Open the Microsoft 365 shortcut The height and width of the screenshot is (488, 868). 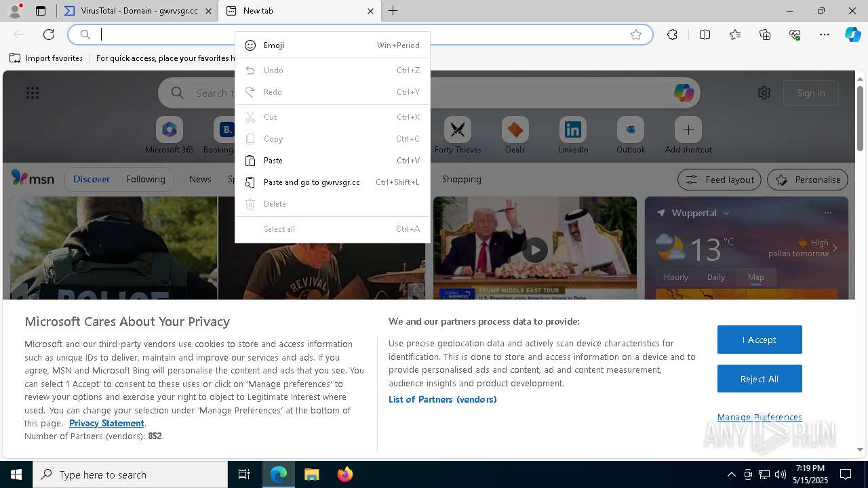pos(170,136)
